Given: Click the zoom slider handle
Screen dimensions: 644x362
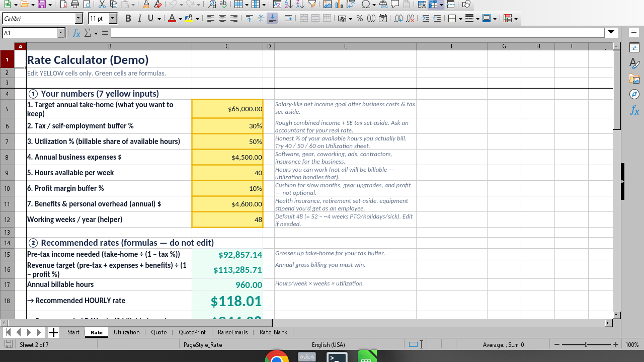Looking at the screenshot, I should click(x=586, y=345).
